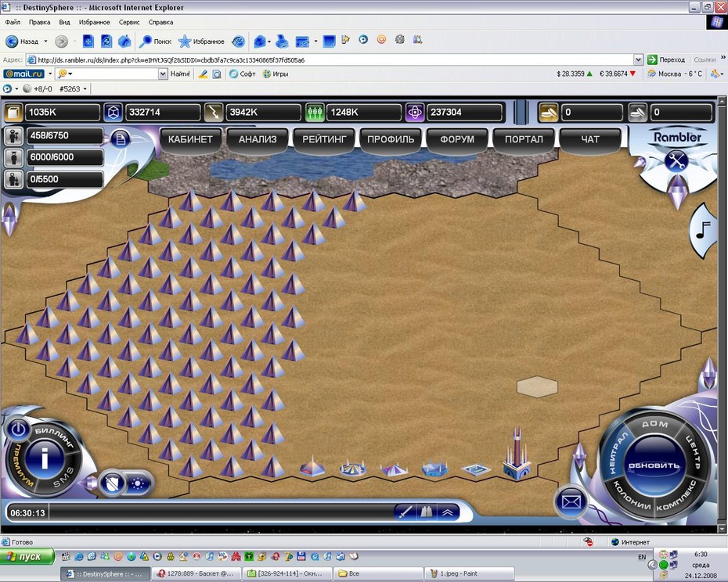Open the Кабинет game menu
Image resolution: width=728 pixels, height=582 pixels.
(190, 139)
